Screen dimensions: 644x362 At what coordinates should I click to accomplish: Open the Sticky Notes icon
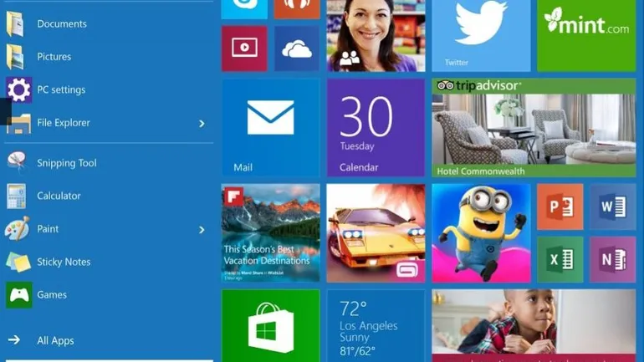click(18, 262)
